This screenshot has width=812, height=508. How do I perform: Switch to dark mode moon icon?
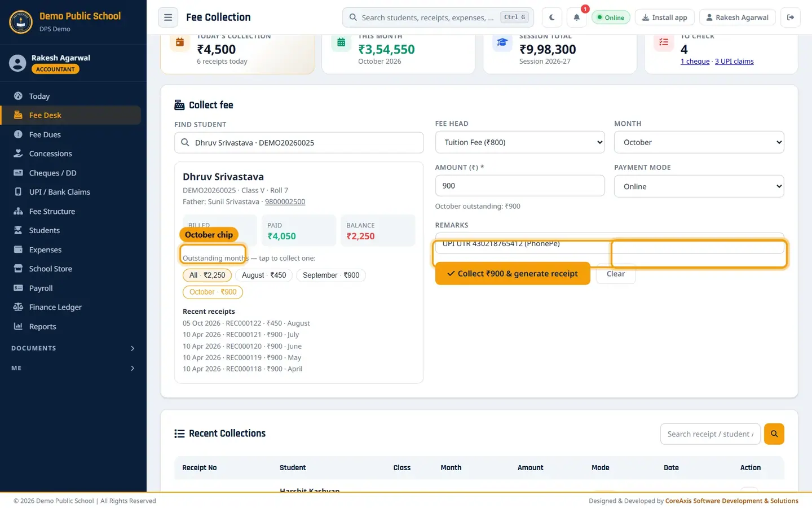coord(552,17)
